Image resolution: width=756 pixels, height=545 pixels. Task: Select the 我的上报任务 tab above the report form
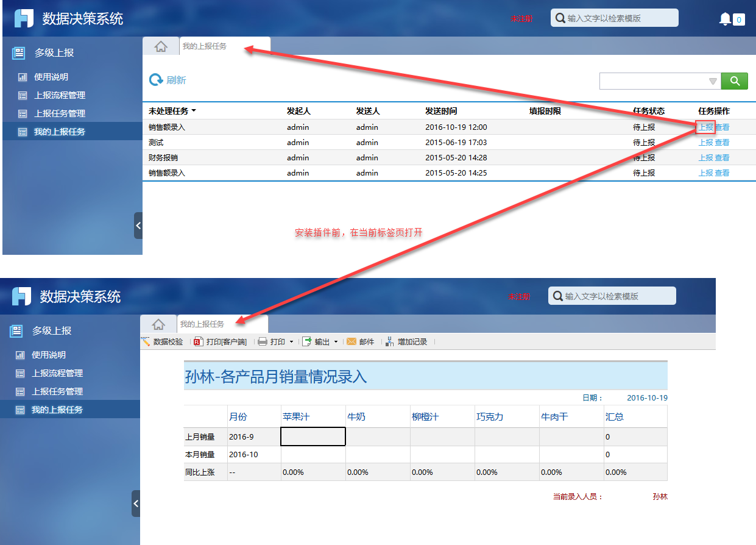[222, 324]
